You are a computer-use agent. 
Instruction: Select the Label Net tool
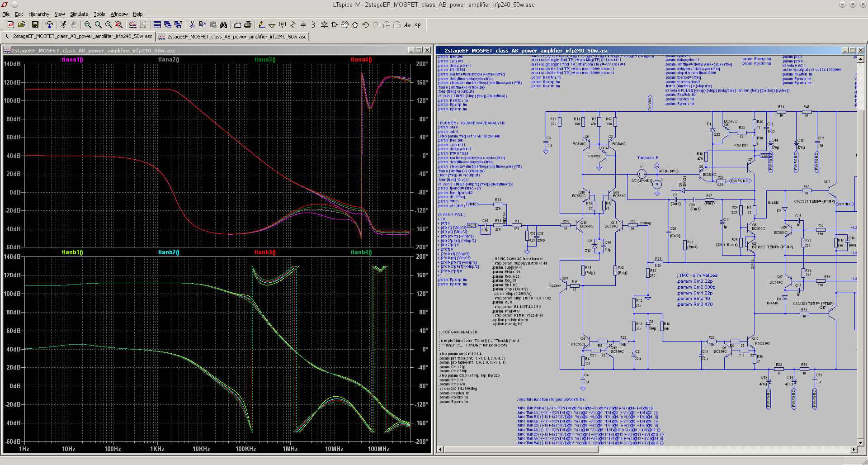tap(283, 25)
